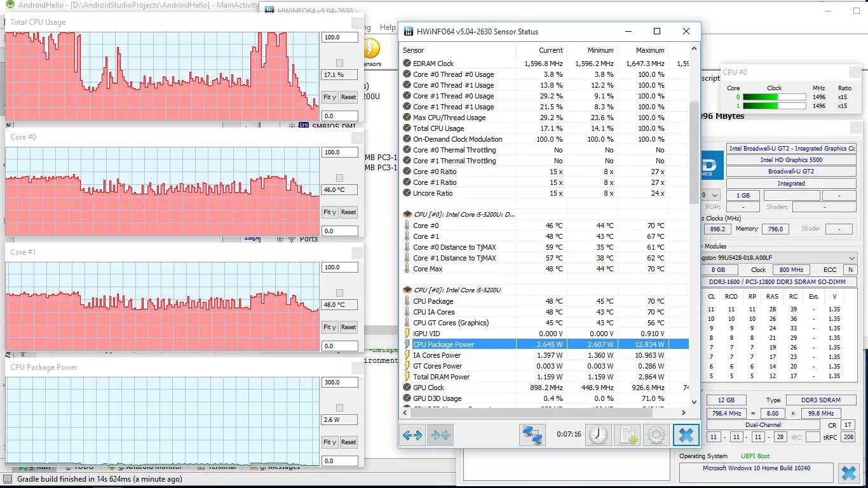868x488 pixels.
Task: Click the Total DRAM Power lightning icon
Action: click(407, 377)
